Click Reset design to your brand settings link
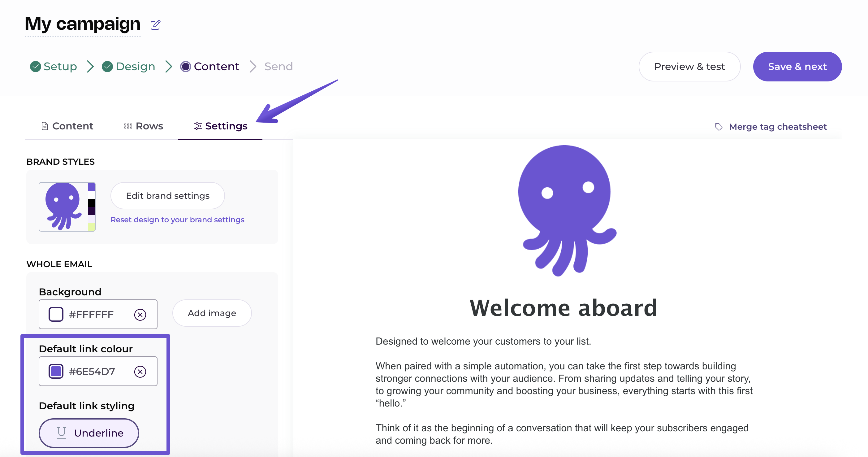Viewport: 868px width, 457px height. (177, 220)
